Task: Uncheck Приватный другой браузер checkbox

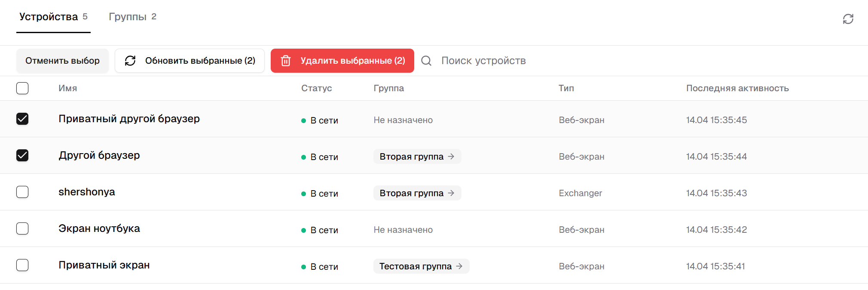Action: click(x=22, y=119)
